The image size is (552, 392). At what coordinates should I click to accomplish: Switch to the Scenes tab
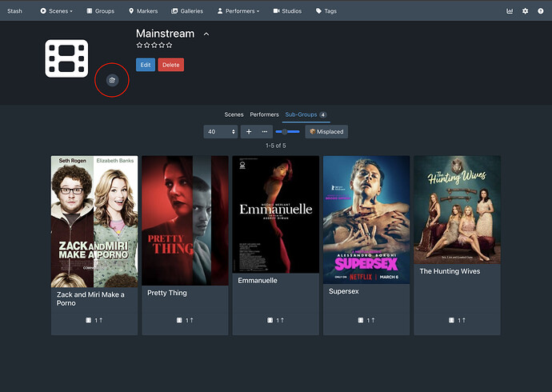pyautogui.click(x=234, y=114)
